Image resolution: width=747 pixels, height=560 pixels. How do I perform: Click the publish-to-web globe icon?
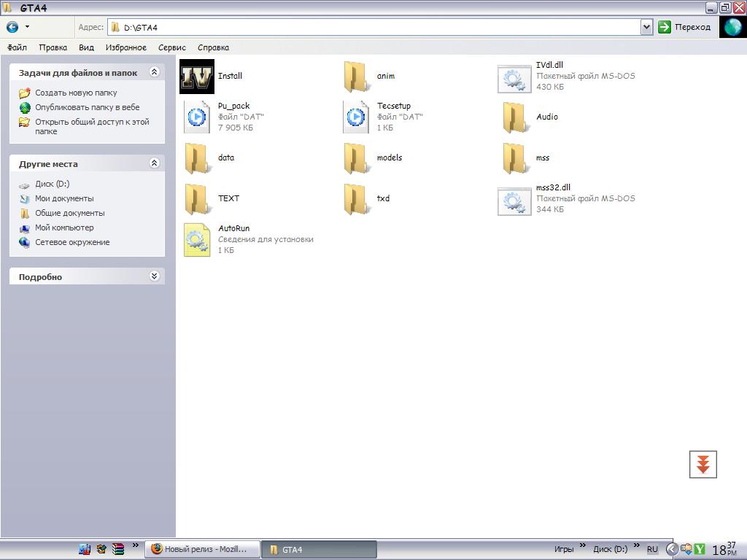pos(24,108)
